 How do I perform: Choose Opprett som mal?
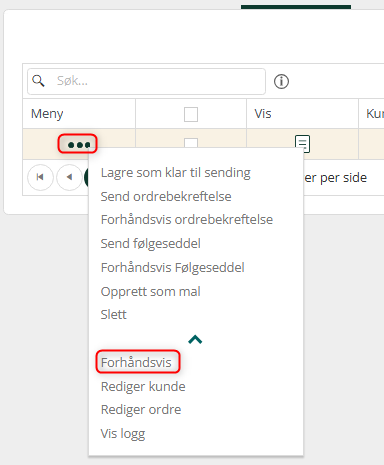coord(151,292)
